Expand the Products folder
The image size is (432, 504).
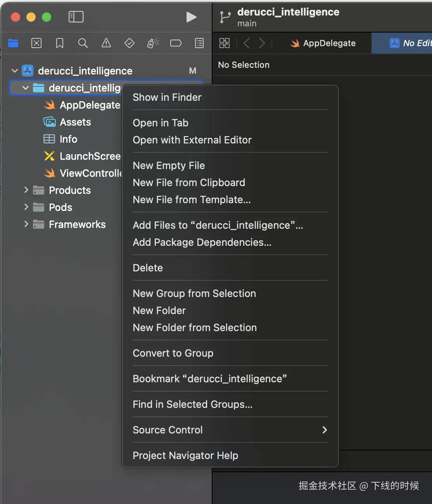pyautogui.click(x=26, y=190)
